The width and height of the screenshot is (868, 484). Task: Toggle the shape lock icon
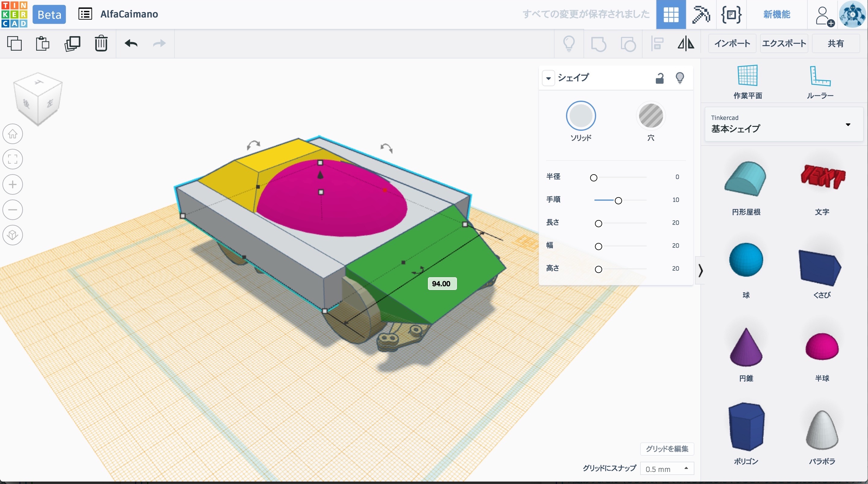[659, 78]
